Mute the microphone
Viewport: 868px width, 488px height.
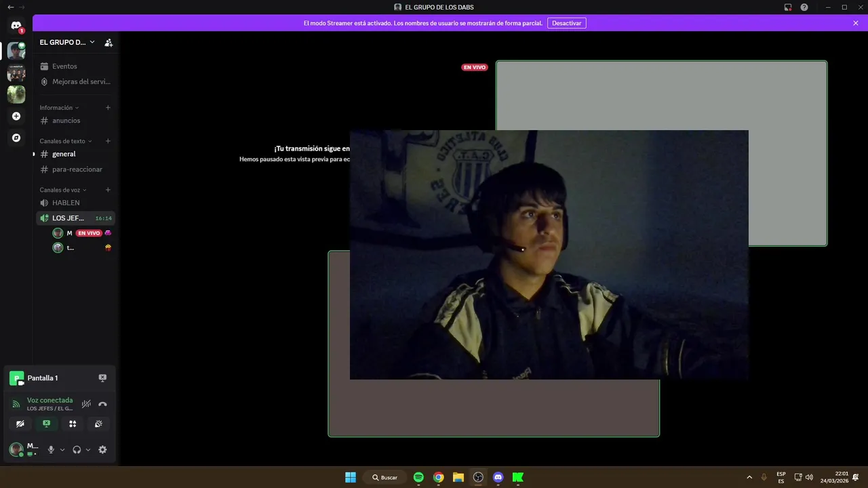click(51, 449)
